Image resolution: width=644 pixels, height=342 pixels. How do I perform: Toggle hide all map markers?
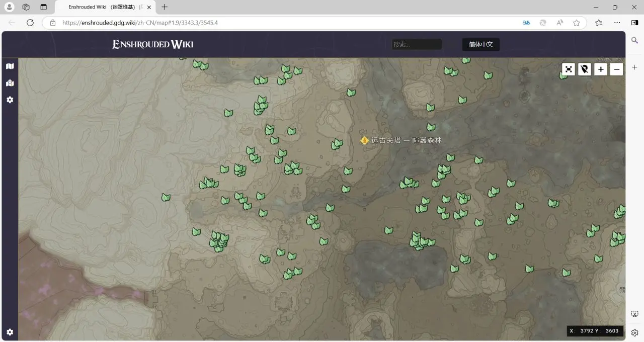[x=584, y=69]
